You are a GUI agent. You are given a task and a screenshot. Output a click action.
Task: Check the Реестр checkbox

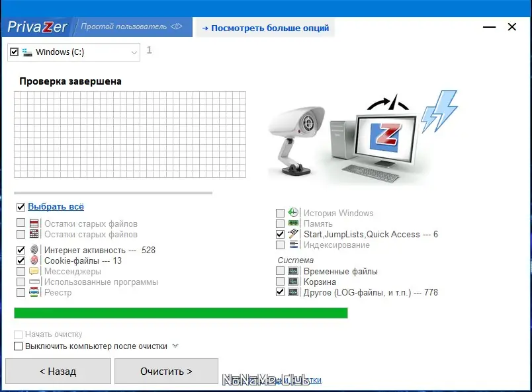click(21, 292)
